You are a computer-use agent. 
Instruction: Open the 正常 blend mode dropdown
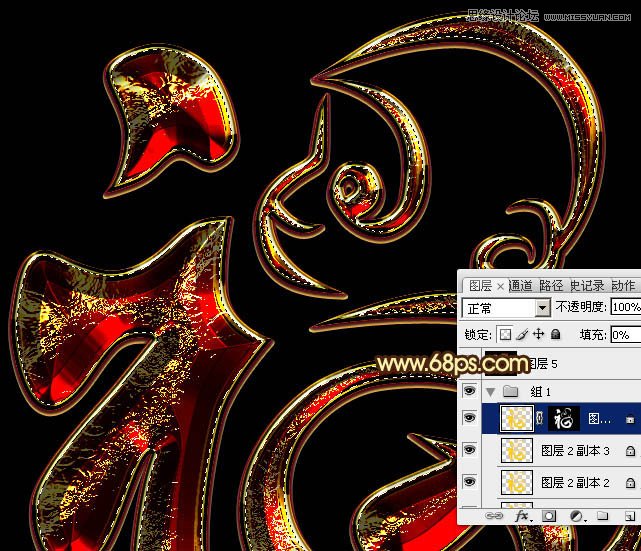(x=506, y=308)
